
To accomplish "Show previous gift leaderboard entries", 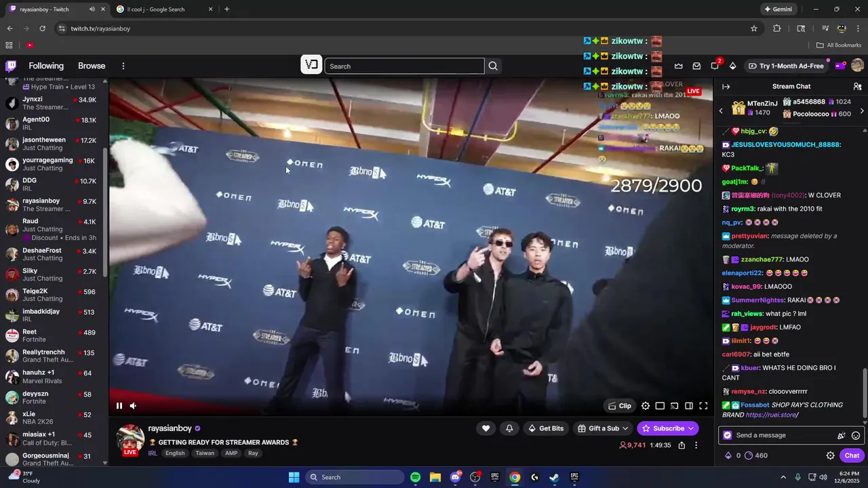I will (x=721, y=111).
